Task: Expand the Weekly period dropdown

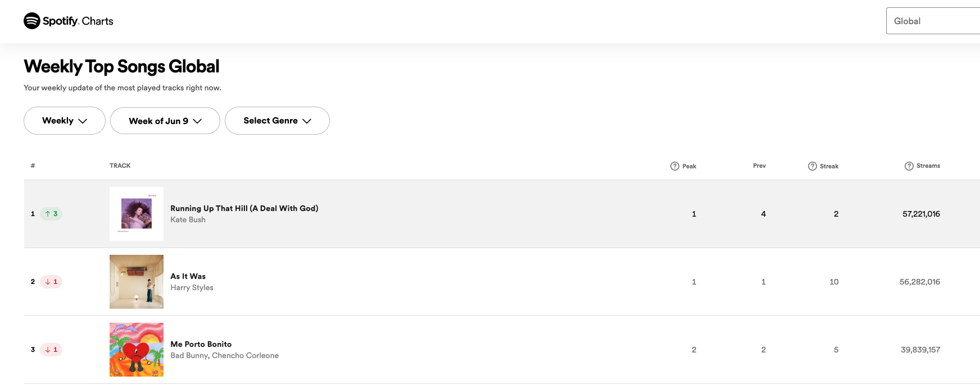Action: coord(65,121)
